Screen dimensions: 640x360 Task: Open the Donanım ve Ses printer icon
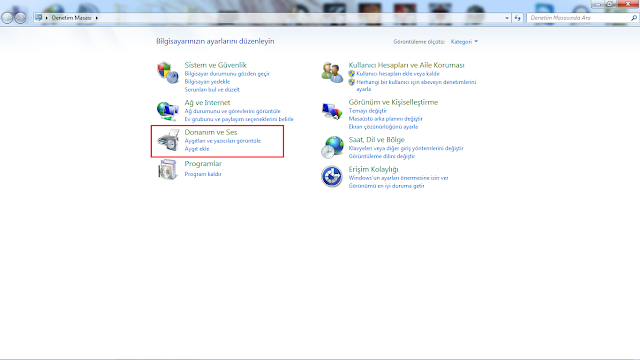coord(168,140)
